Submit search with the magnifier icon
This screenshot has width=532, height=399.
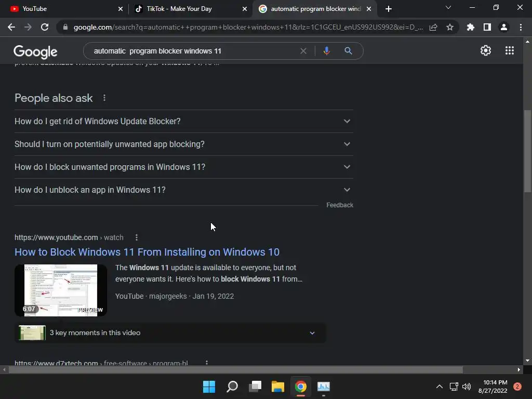tap(348, 51)
